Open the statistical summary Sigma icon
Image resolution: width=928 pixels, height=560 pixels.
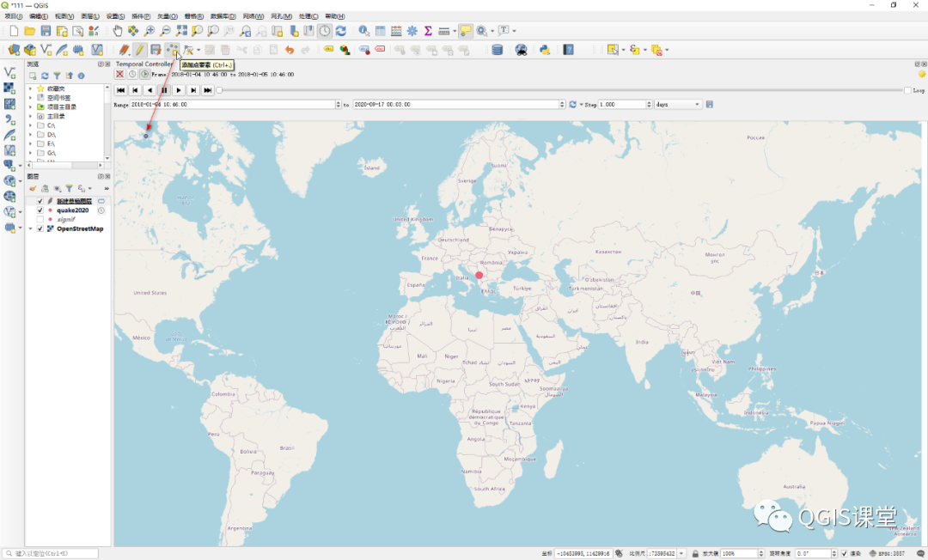pos(428,31)
